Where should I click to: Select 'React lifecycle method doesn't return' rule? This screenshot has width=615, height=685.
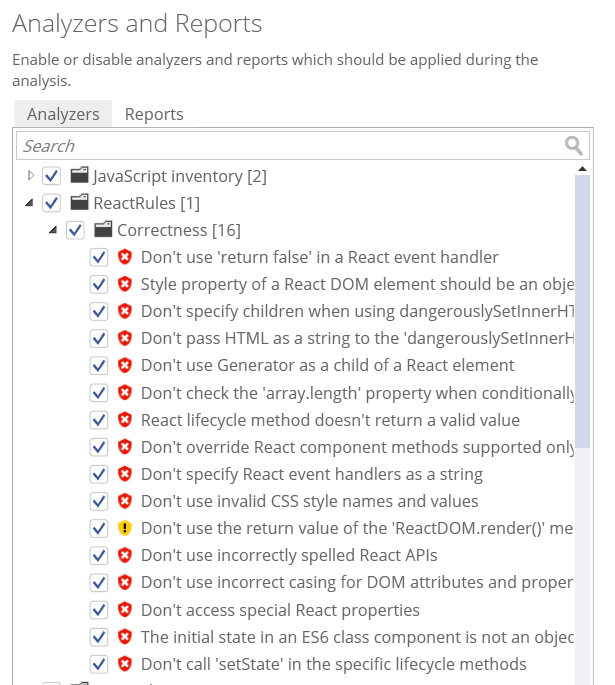click(330, 420)
